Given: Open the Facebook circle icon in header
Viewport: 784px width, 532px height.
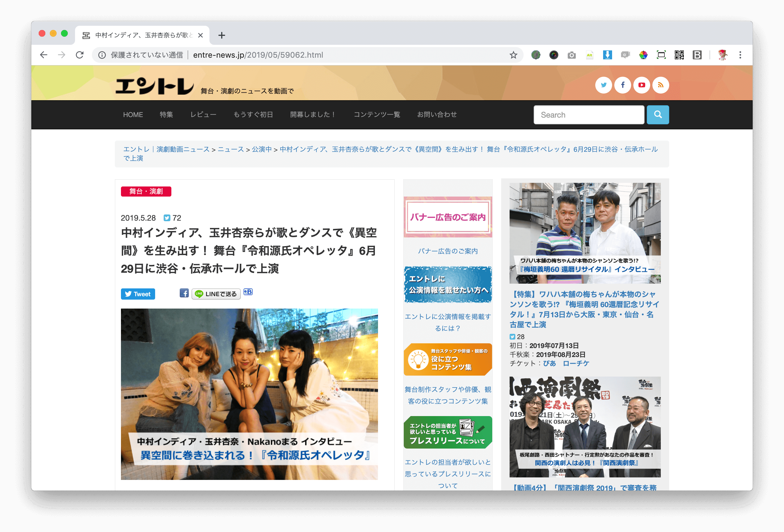Looking at the screenshot, I should pos(622,85).
